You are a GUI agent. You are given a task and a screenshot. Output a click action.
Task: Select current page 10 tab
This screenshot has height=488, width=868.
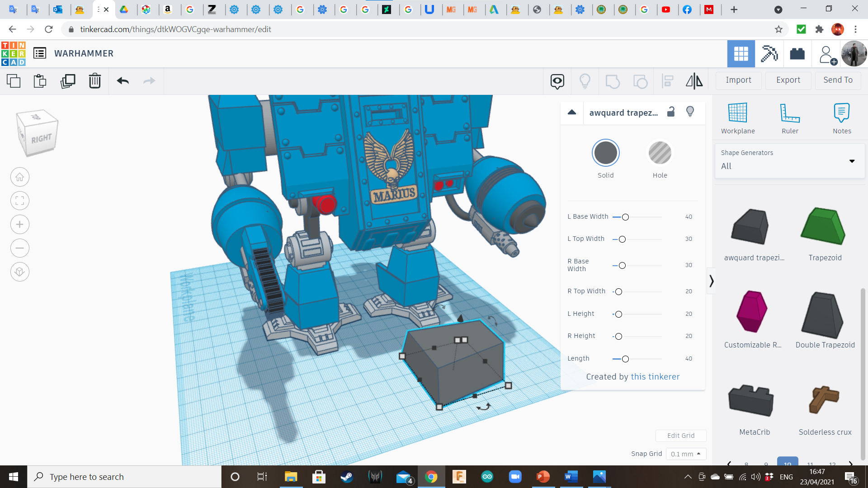coord(788,462)
